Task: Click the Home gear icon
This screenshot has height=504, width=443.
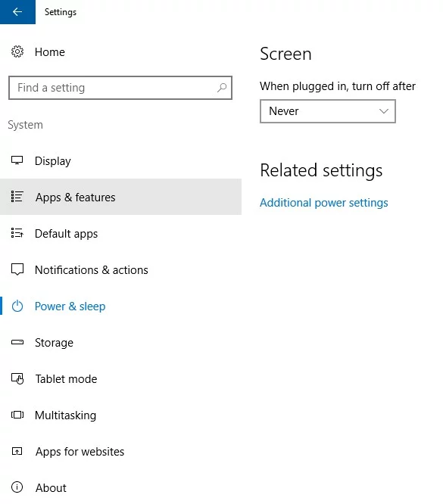Action: 17,51
